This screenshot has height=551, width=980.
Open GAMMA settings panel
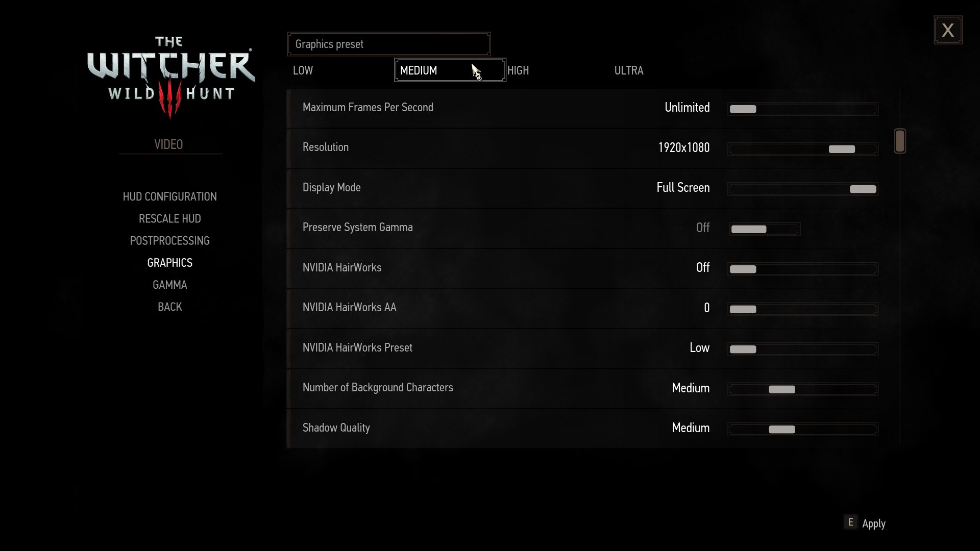pos(169,284)
